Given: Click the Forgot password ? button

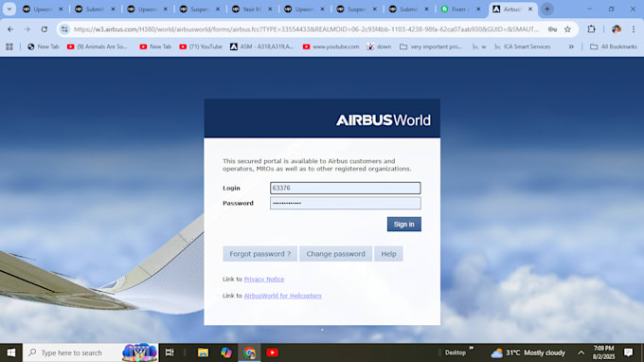Looking at the screenshot, I should (x=260, y=254).
